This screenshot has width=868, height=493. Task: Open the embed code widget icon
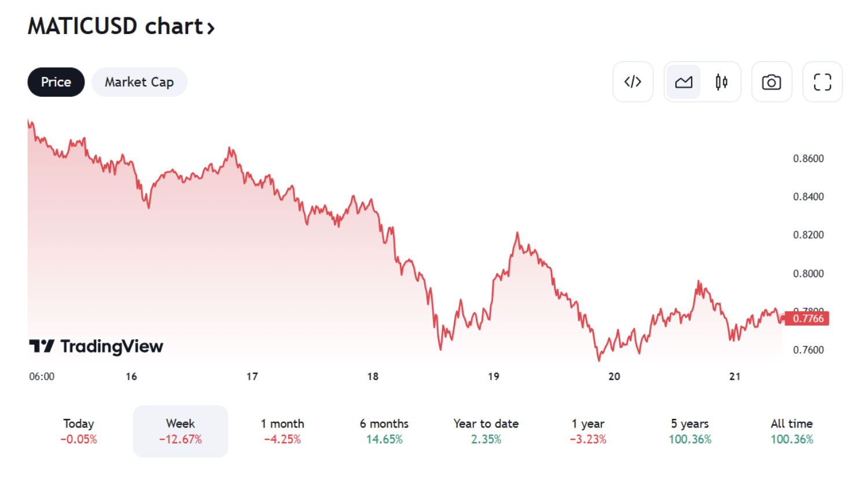(x=632, y=82)
